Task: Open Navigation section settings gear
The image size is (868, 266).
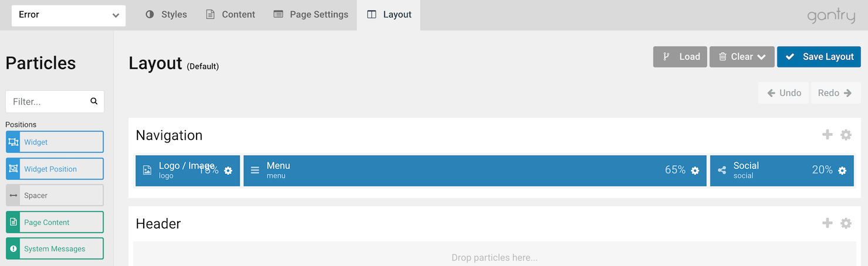Action: pyautogui.click(x=846, y=135)
